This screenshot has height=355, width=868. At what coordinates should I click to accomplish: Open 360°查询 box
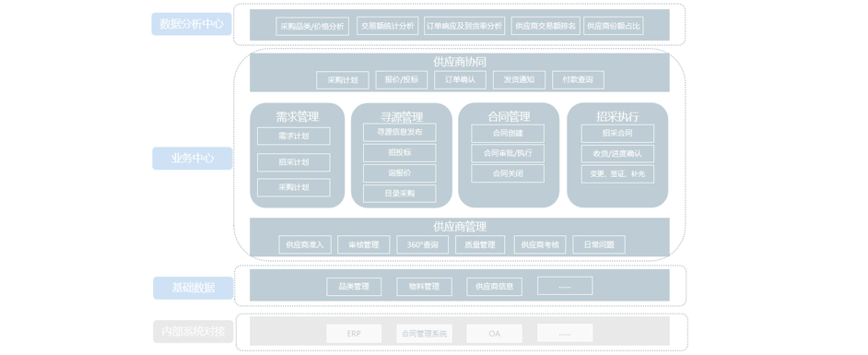click(422, 244)
